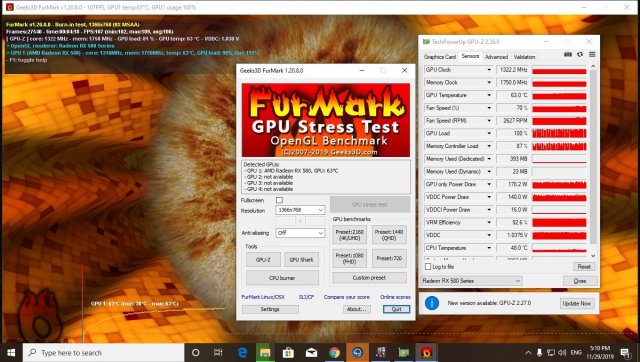Viewport: 640px width, 362px height.
Task: Open the Compare your score link
Action: click(347, 297)
